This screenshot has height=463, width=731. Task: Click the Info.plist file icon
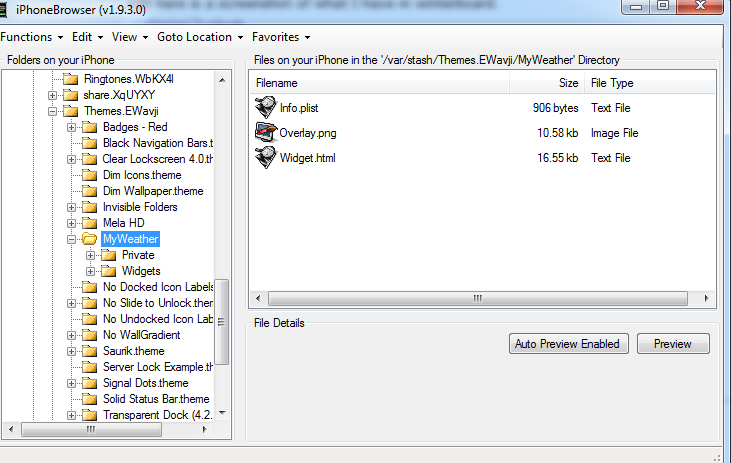click(266, 107)
